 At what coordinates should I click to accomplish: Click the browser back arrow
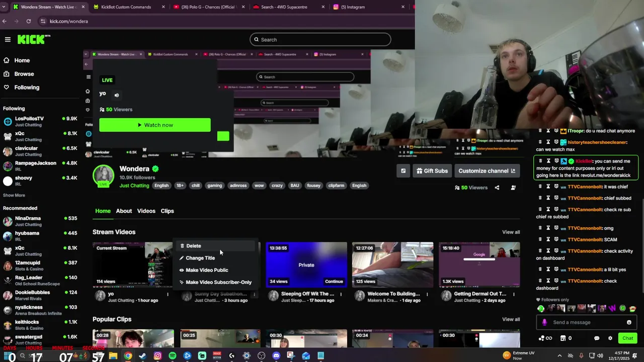coord(5,21)
